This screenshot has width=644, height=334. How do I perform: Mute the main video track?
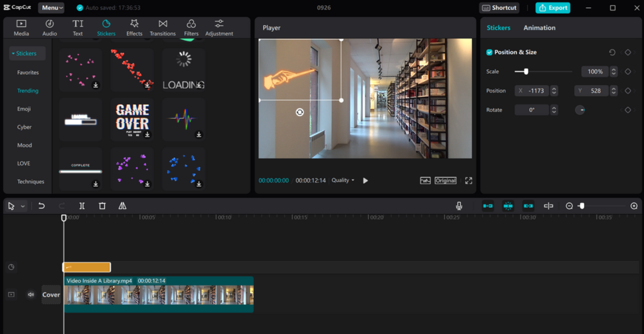31,294
